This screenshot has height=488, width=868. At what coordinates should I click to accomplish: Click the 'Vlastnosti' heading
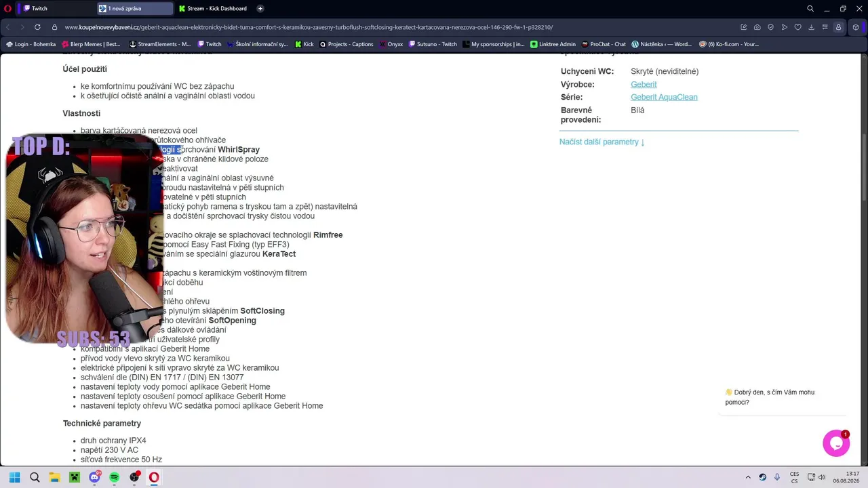click(x=81, y=114)
